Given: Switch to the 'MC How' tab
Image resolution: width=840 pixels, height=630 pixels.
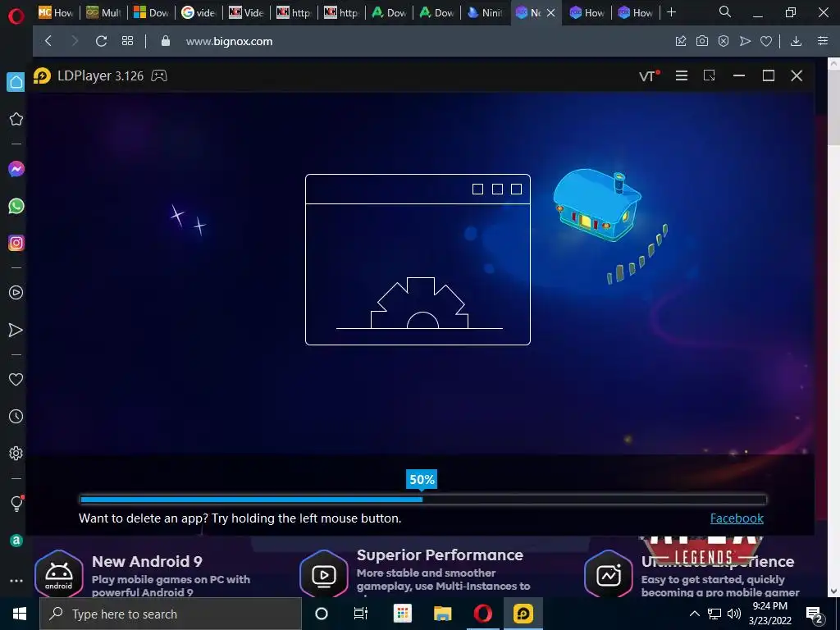Looking at the screenshot, I should pos(56,12).
